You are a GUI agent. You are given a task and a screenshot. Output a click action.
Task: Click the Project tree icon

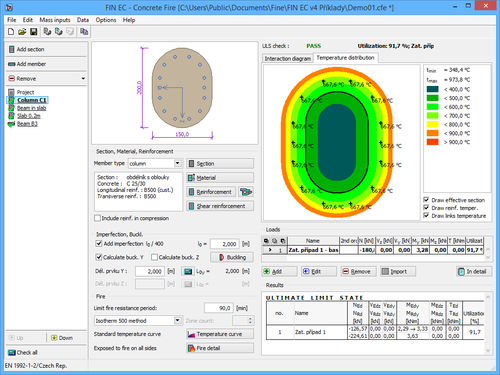click(x=11, y=92)
